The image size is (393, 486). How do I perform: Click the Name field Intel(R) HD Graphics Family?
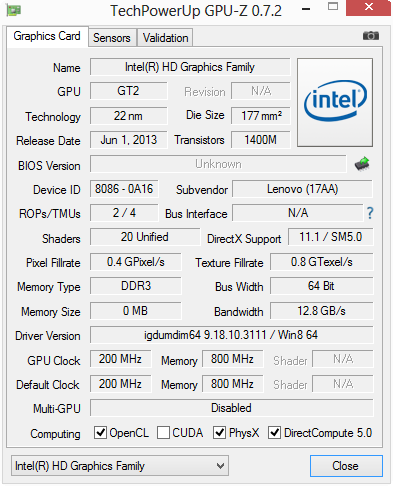point(190,67)
